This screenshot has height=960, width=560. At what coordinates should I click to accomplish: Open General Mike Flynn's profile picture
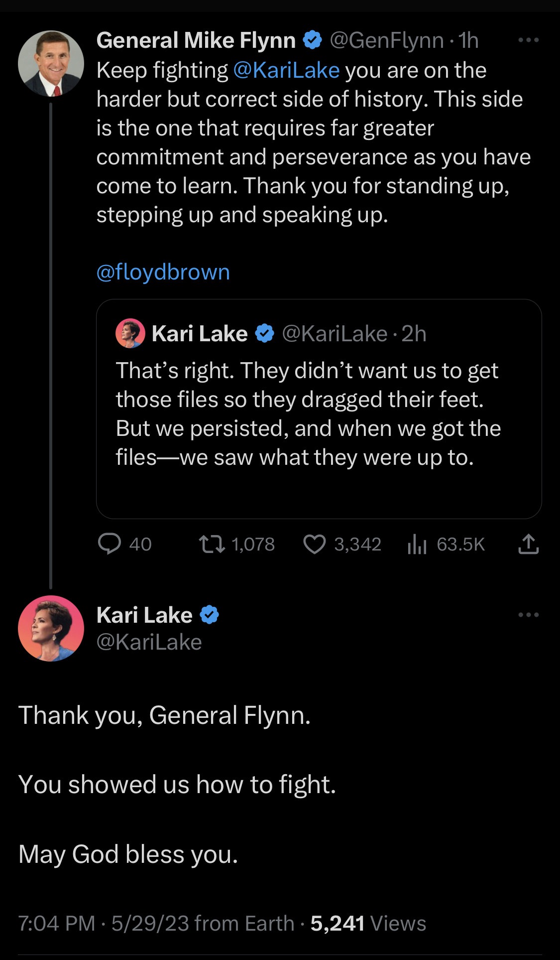[x=51, y=63]
